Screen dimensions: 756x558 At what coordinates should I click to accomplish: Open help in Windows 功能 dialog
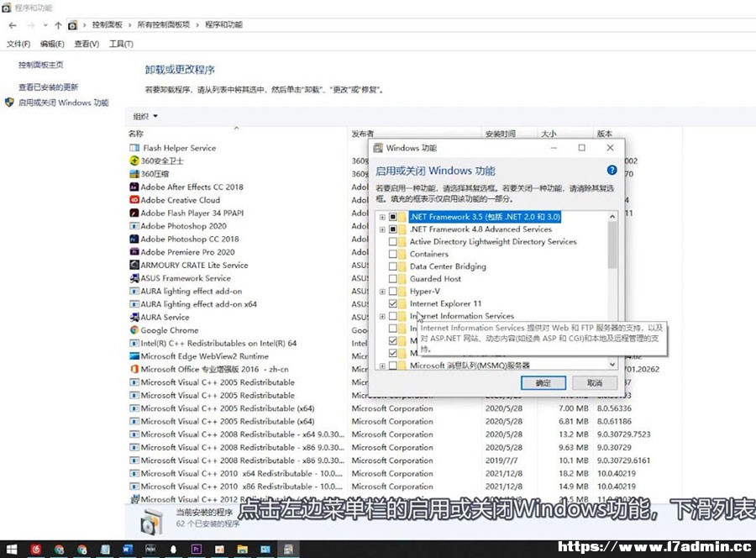612,170
